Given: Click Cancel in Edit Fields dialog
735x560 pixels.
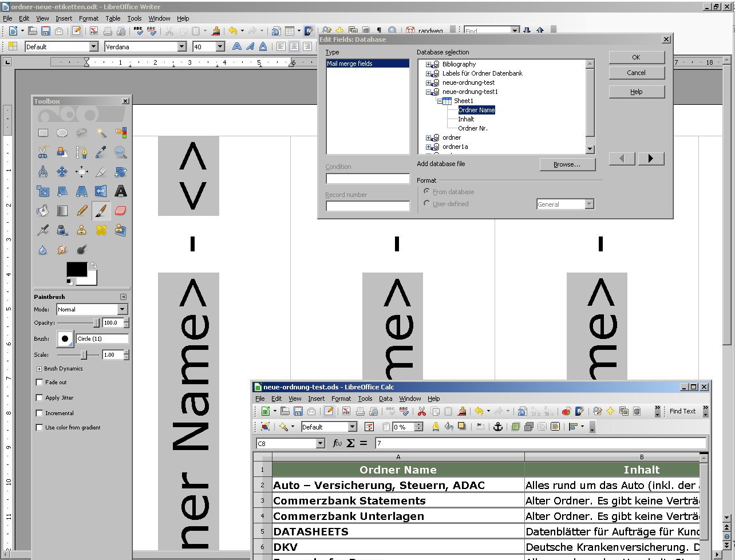Looking at the screenshot, I should pyautogui.click(x=637, y=73).
